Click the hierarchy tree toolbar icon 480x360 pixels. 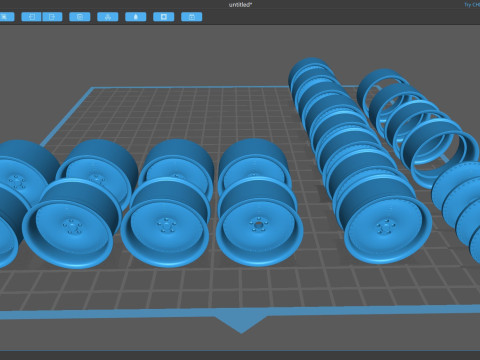tap(108, 17)
